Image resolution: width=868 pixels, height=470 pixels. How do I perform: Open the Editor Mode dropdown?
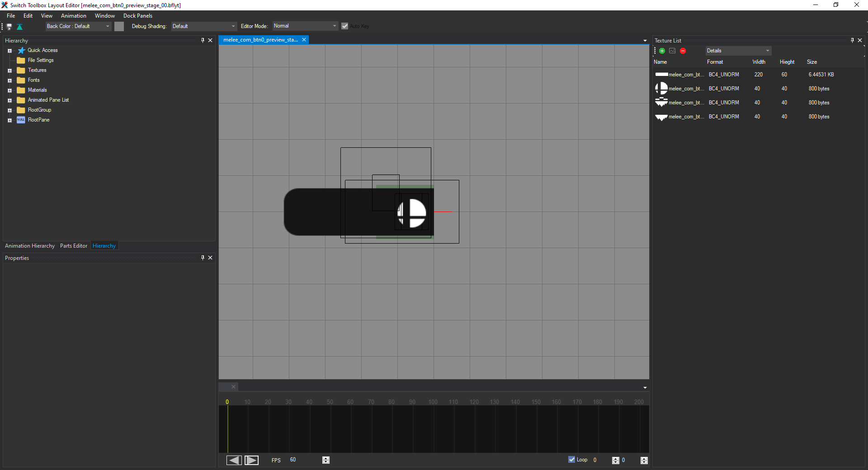[305, 26]
